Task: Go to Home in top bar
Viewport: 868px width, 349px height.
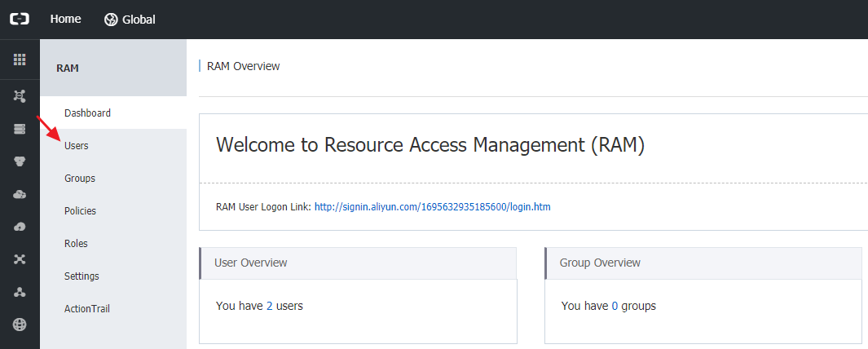Action: [x=65, y=19]
